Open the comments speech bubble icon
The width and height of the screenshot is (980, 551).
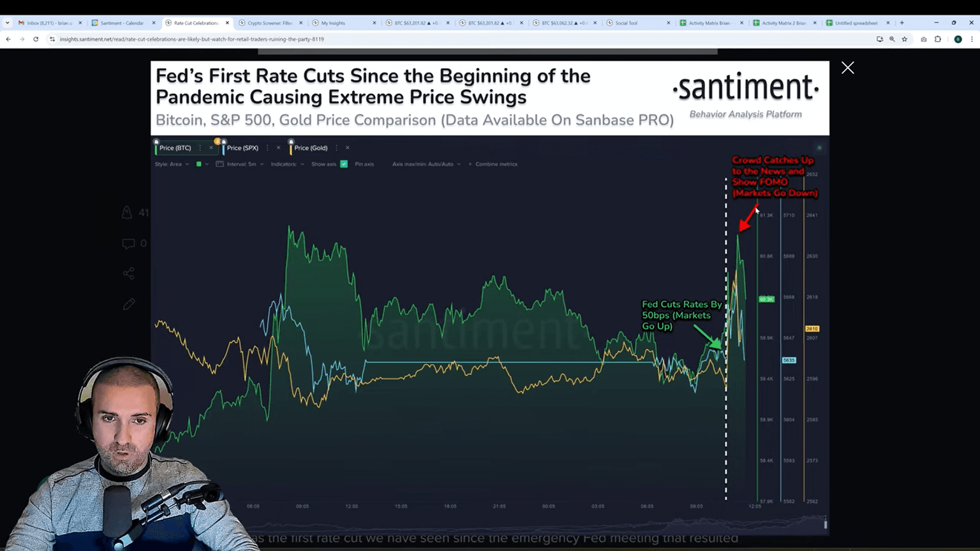pos(128,244)
